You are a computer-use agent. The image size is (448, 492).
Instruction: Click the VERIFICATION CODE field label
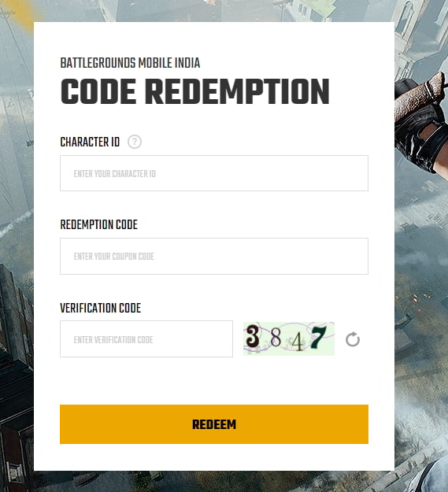pyautogui.click(x=101, y=308)
